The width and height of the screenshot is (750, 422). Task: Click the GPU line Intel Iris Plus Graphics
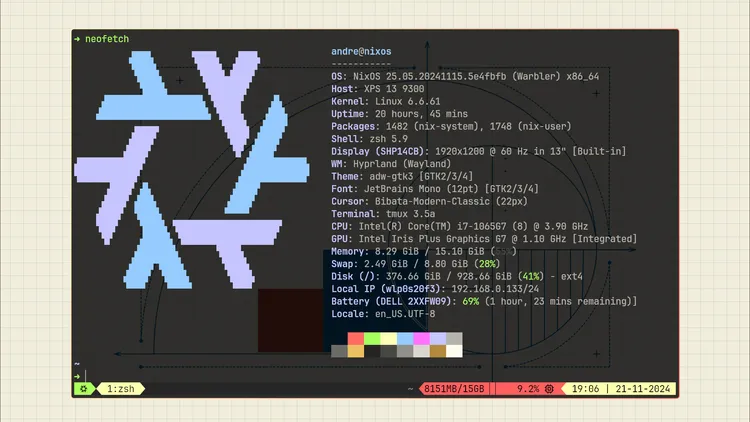[484, 239]
